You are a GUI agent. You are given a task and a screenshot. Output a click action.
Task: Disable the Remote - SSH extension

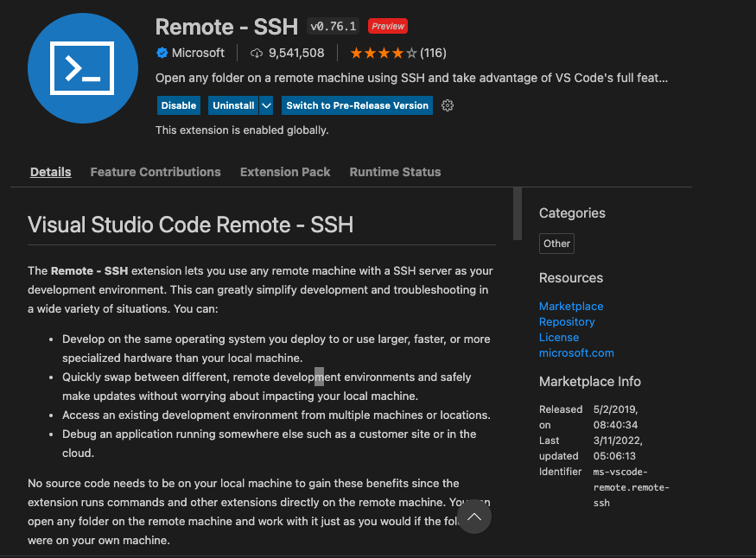pos(178,105)
